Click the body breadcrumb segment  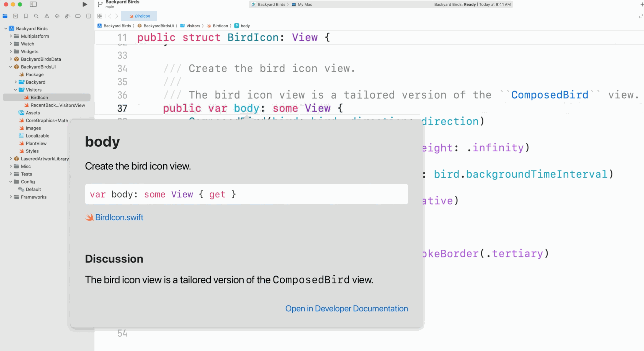coord(245,25)
